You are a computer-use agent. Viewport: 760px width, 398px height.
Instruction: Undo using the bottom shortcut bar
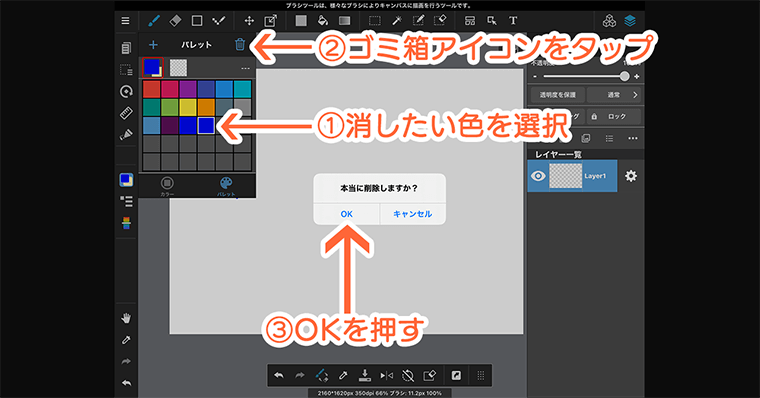point(279,375)
